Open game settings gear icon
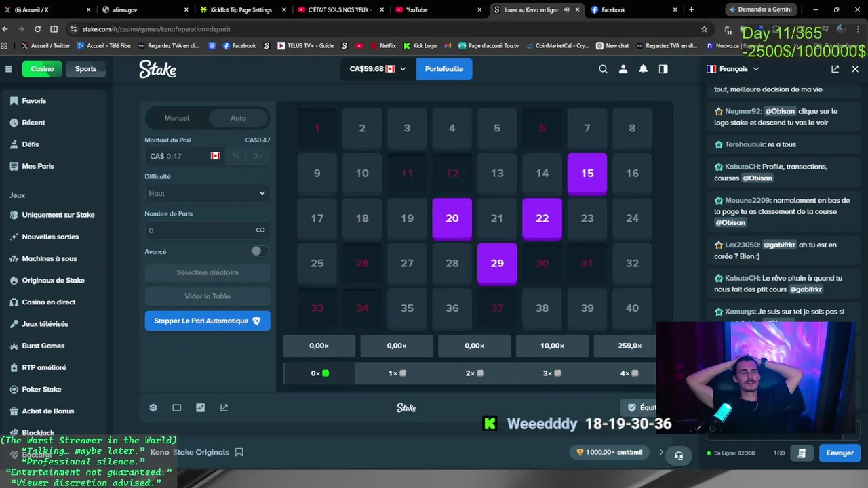Viewport: 868px width, 488px height. click(x=153, y=407)
